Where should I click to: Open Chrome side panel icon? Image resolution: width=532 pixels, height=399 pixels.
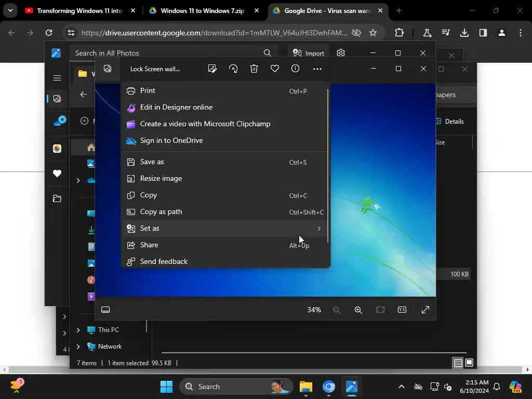pyautogui.click(x=483, y=33)
